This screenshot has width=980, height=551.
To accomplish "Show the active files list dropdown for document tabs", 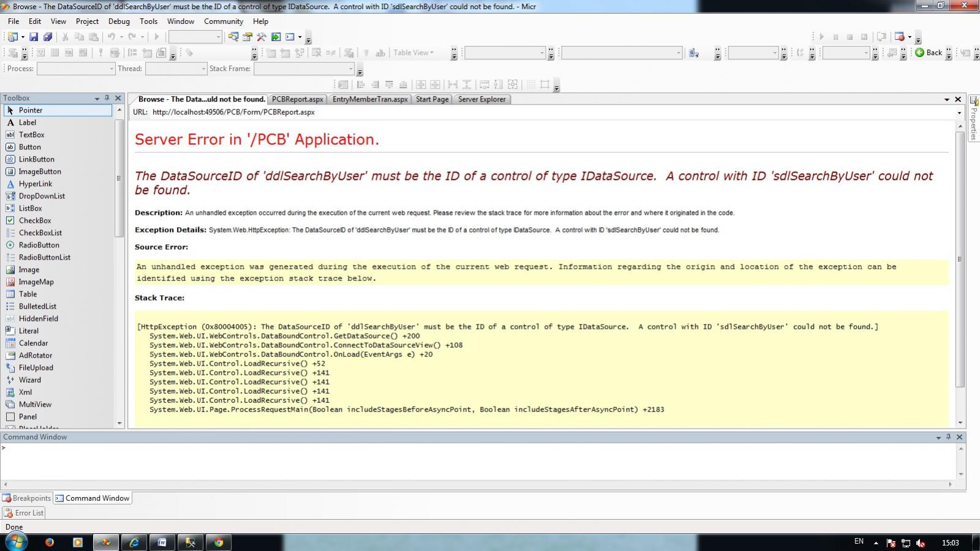I will tap(947, 99).
